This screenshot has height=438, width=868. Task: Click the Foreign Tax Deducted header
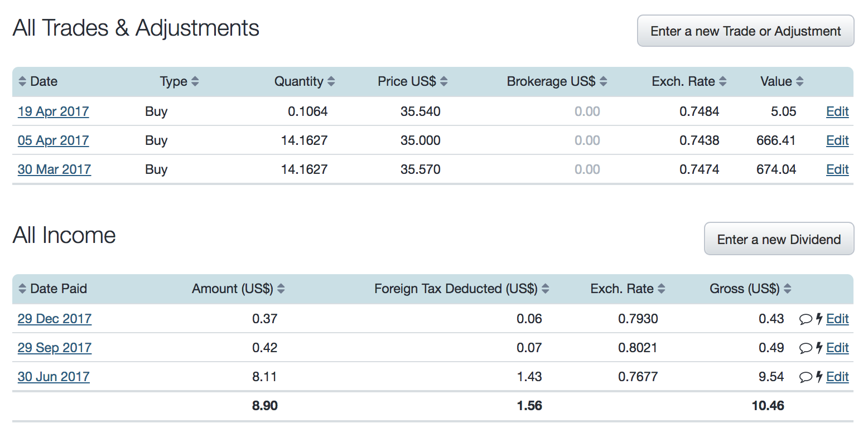457,289
